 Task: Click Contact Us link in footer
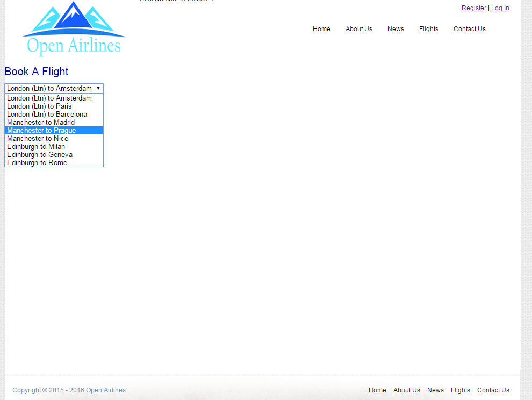pyautogui.click(x=493, y=390)
